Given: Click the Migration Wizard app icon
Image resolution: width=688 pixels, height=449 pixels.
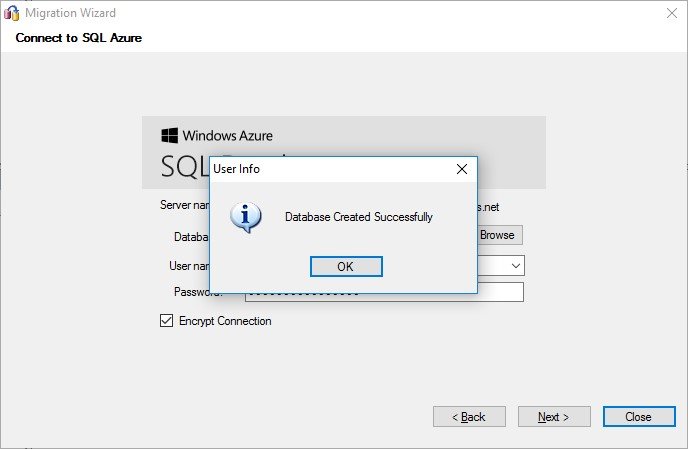Looking at the screenshot, I should pos(12,13).
